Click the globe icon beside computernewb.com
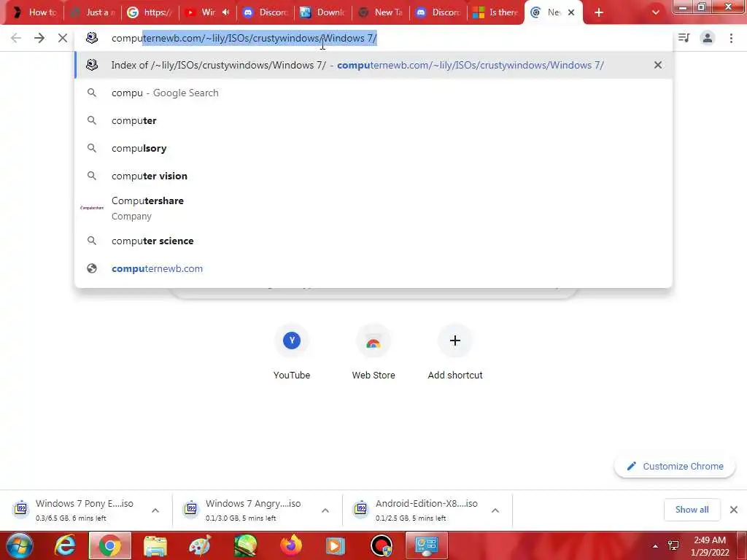Viewport: 747px width, 560px height. tap(92, 268)
